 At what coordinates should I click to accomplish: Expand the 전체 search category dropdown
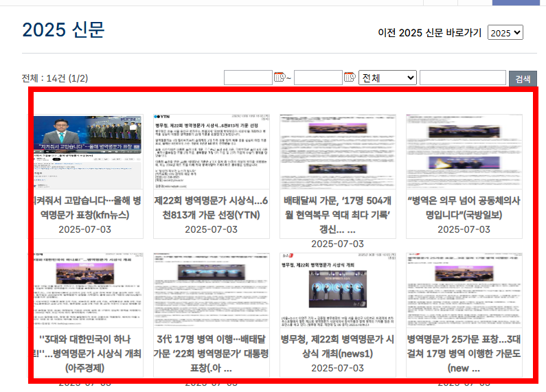click(387, 78)
